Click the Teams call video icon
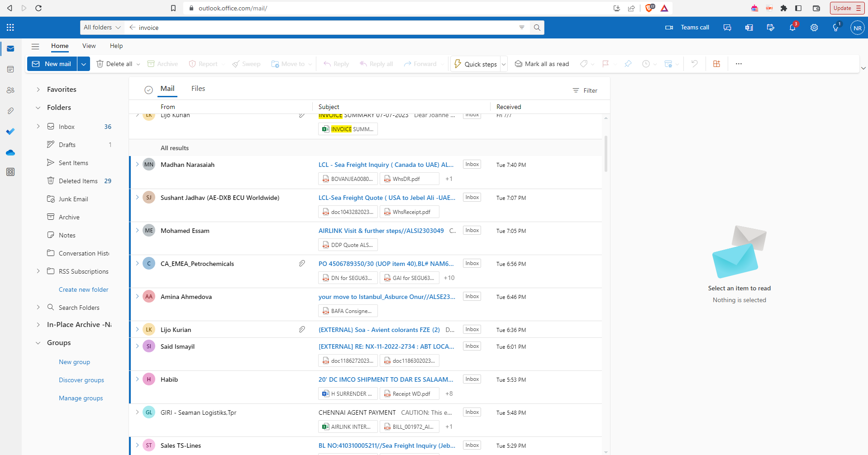This screenshot has width=868, height=455. (669, 28)
